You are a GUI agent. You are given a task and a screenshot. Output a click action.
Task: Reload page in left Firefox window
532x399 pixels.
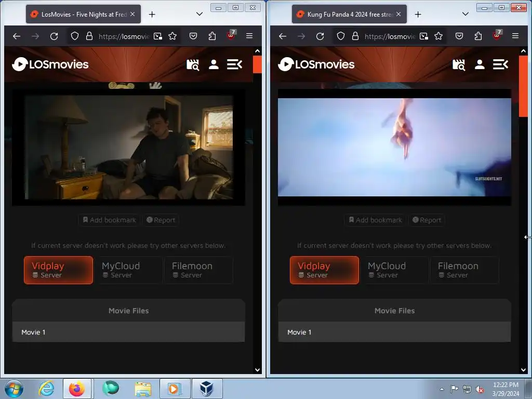coord(54,36)
